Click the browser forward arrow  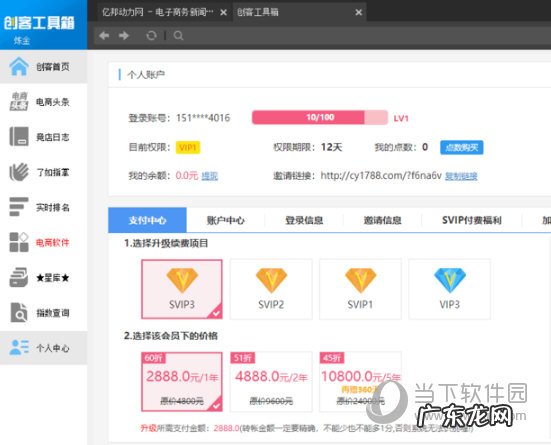click(124, 36)
